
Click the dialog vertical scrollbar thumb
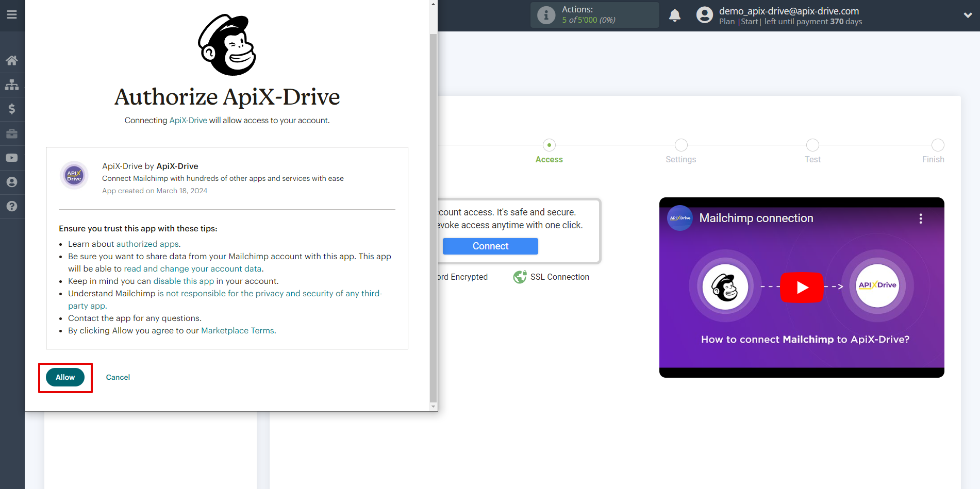pyautogui.click(x=433, y=217)
